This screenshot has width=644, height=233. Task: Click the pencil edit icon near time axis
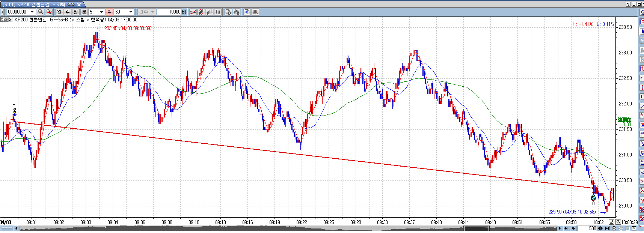(x=611, y=222)
